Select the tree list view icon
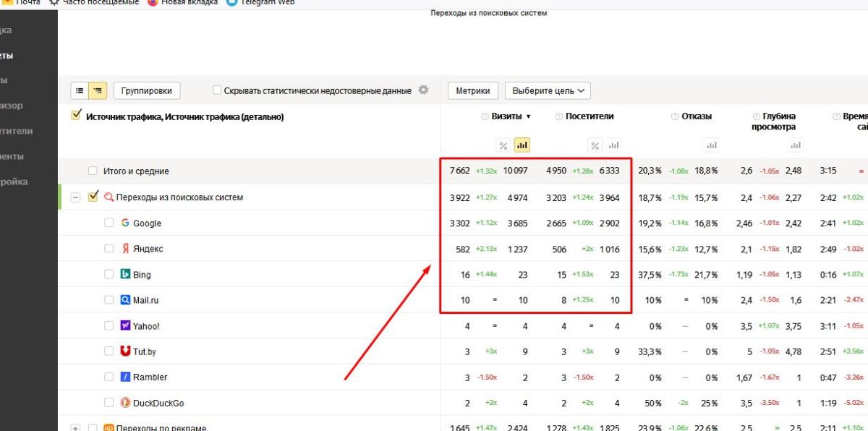The image size is (868, 431). click(98, 90)
